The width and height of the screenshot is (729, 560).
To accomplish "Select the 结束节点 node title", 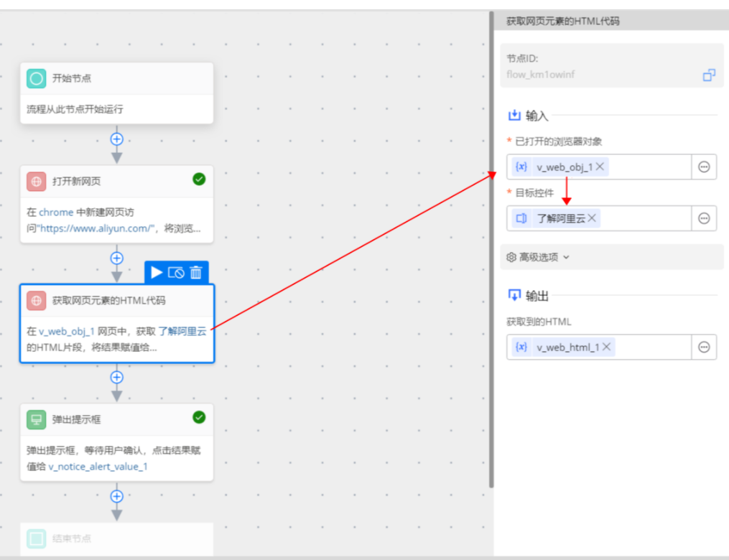I will tap(72, 538).
